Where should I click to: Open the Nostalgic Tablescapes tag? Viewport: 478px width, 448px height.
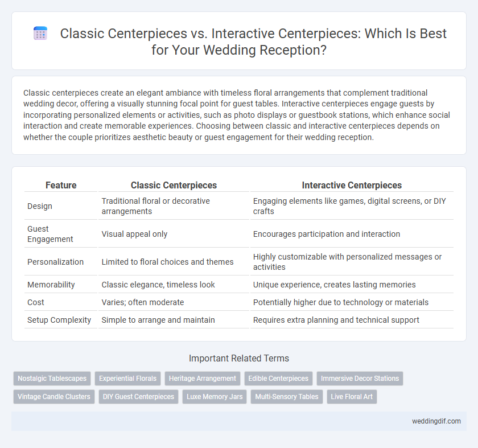pos(52,379)
